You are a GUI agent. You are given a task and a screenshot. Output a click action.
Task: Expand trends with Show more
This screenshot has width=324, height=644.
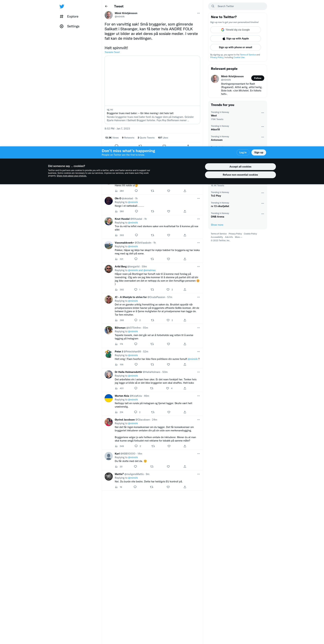coord(217,225)
